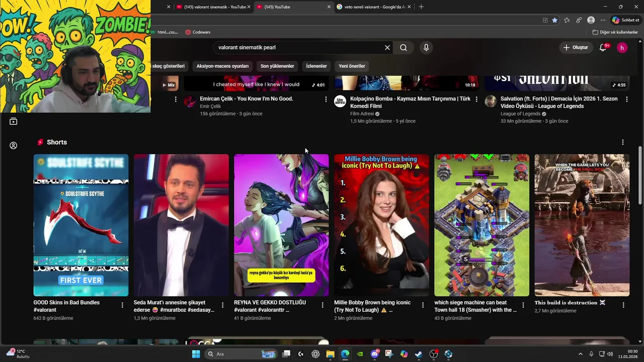Open the Codewars bookmark

point(198,32)
